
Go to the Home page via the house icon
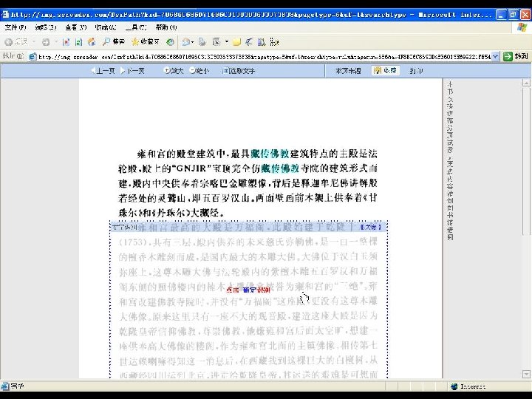92,41
